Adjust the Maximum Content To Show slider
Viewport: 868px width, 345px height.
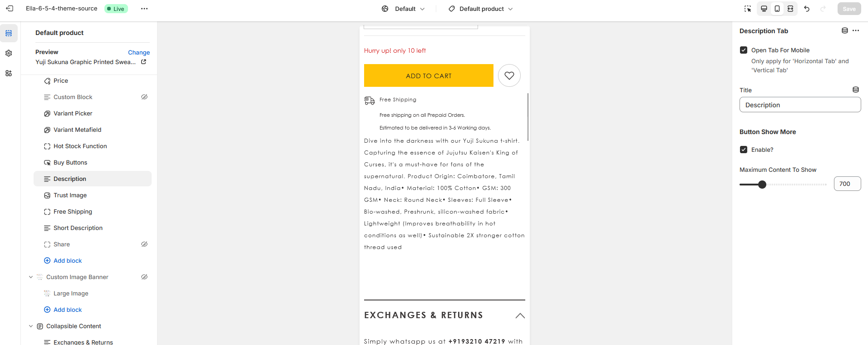pyautogui.click(x=762, y=185)
